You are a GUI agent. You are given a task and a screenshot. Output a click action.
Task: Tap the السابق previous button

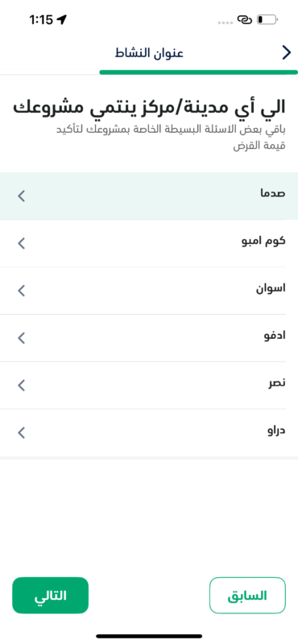[247, 596]
